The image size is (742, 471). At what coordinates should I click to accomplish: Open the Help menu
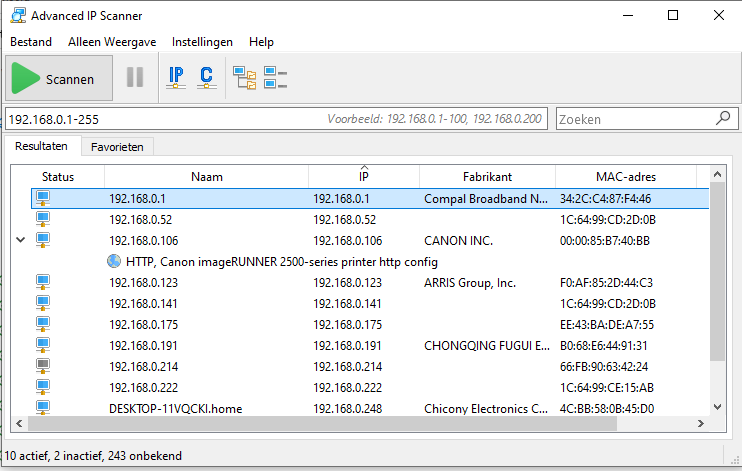click(261, 42)
